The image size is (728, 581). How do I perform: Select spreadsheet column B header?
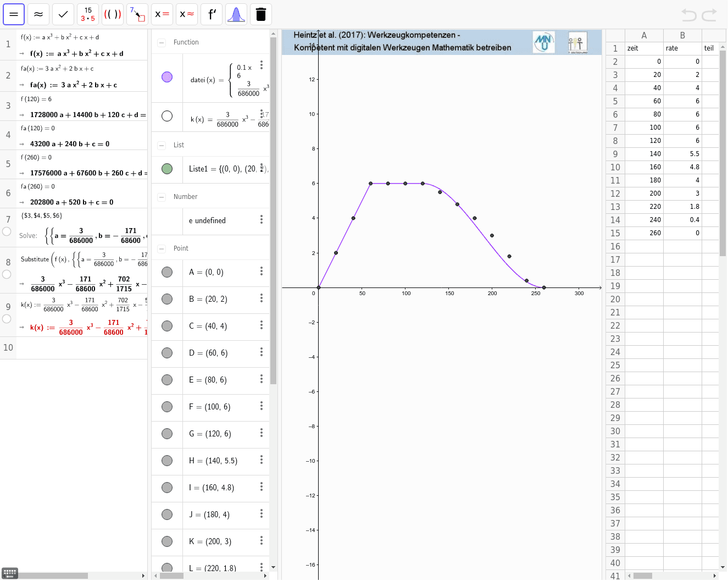(682, 35)
